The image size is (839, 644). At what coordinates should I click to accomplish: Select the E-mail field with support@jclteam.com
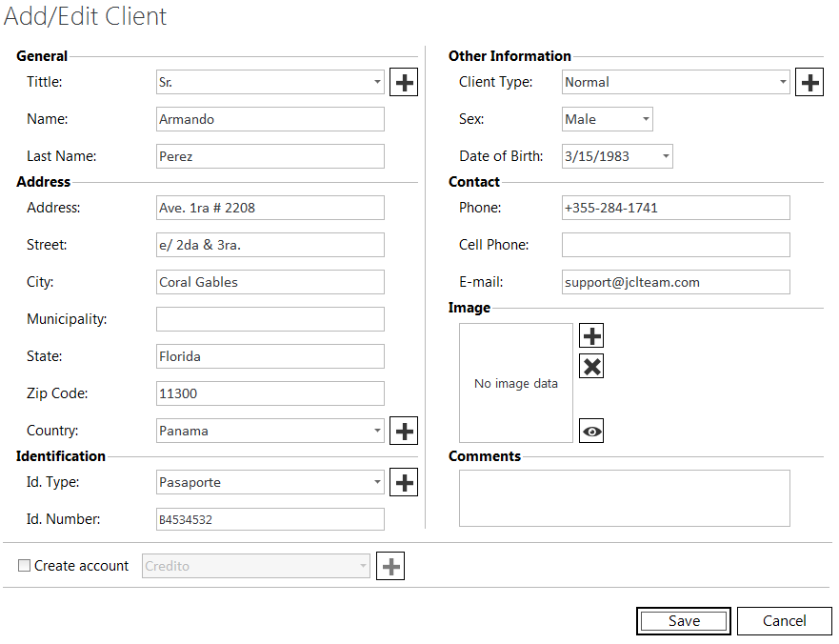pyautogui.click(x=675, y=282)
